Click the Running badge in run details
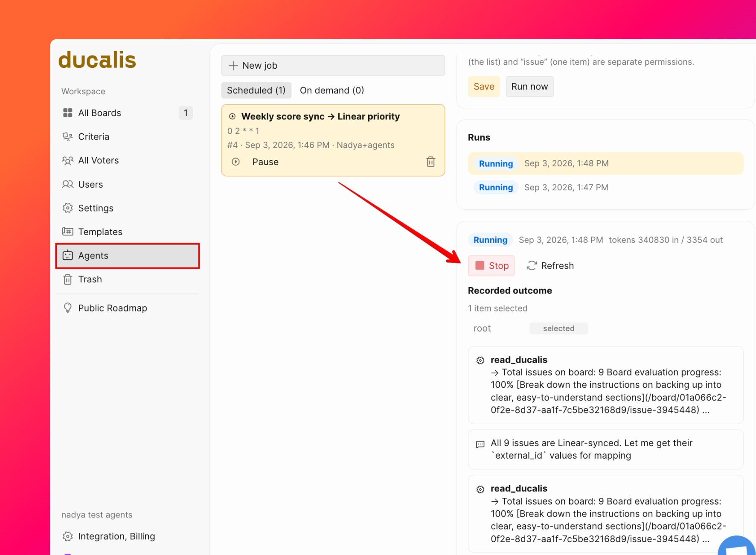Screen dimensions: 756x555 click(490, 240)
